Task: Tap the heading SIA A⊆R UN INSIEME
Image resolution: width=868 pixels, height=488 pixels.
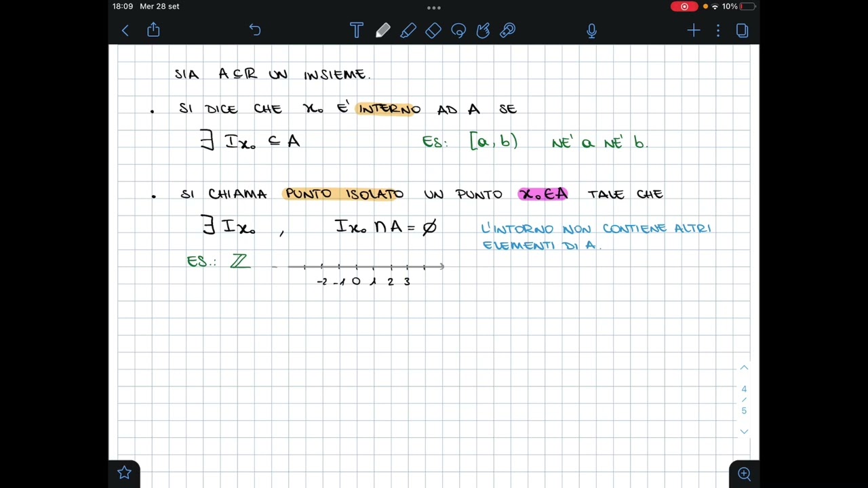Action: coord(272,74)
